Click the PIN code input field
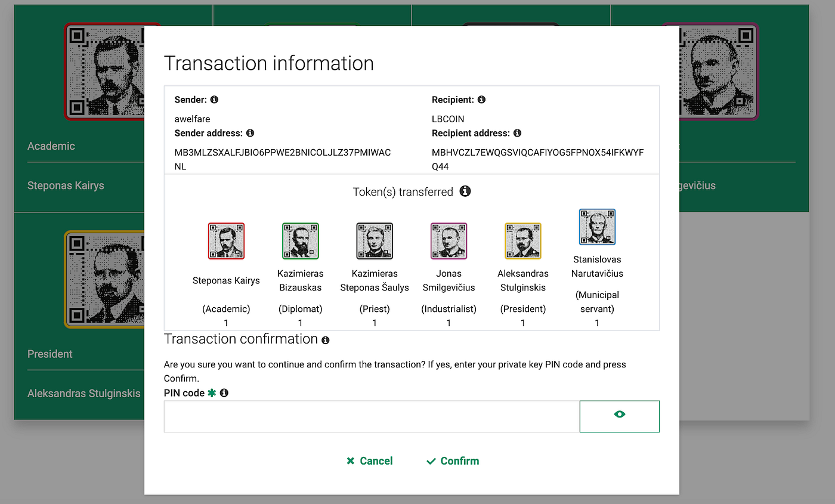 click(x=372, y=416)
